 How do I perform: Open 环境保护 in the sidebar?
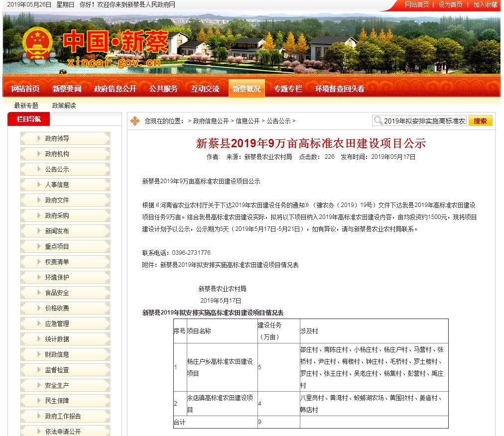click(65, 277)
